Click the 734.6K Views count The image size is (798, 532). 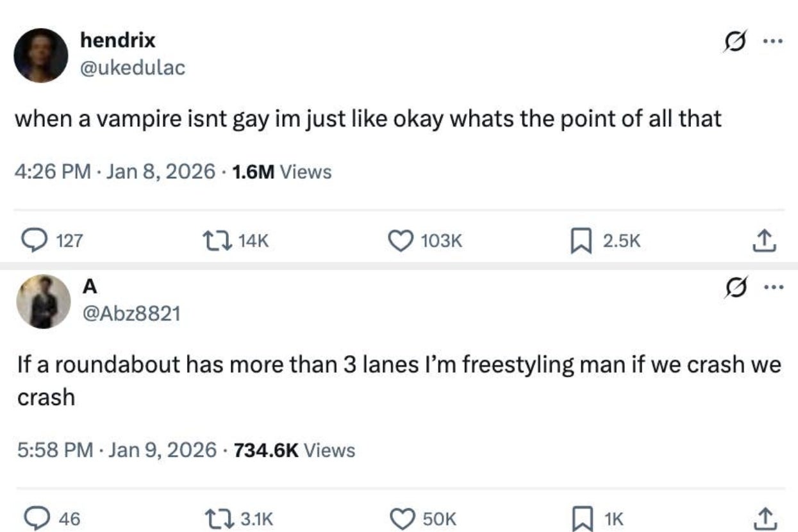tap(295, 450)
